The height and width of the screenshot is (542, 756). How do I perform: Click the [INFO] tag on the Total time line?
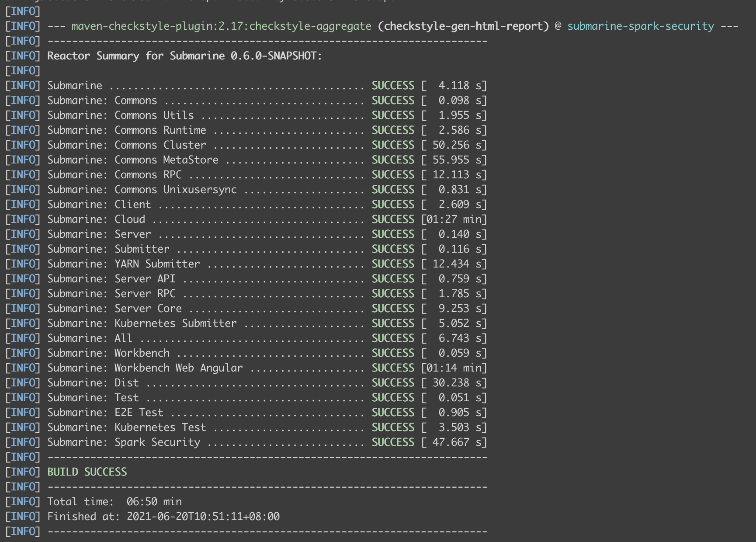[23, 502]
